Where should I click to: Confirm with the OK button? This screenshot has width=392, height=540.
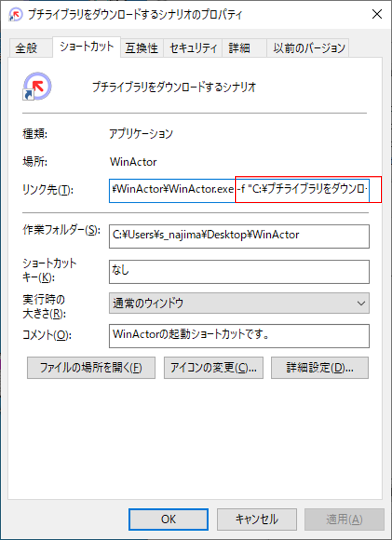[x=168, y=519]
